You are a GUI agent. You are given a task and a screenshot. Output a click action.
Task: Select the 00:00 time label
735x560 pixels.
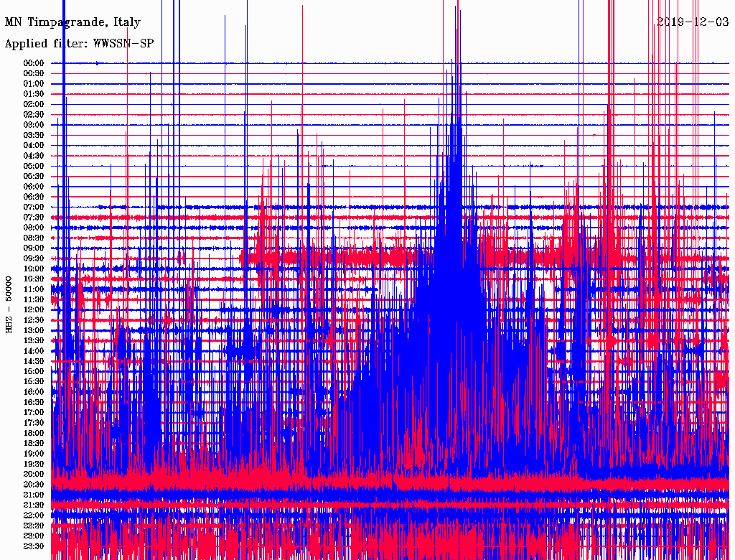coord(34,63)
